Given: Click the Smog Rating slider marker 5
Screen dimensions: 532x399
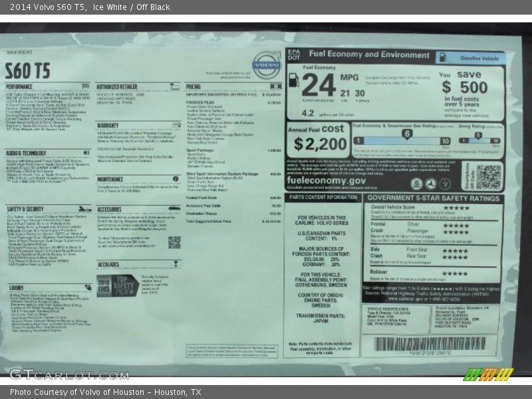Looking at the screenshot, I should (x=477, y=135).
